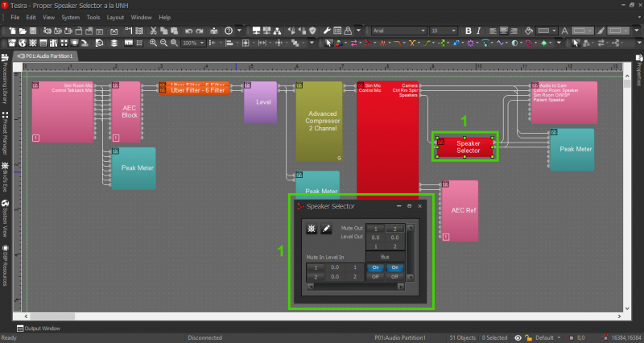Open the Properties side panel
The image size is (644, 343).
pos(639,70)
